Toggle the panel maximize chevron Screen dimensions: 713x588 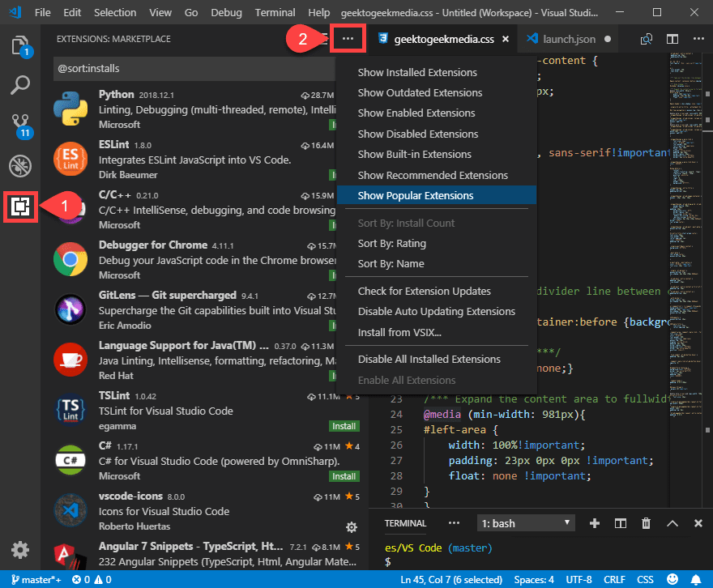(672, 522)
